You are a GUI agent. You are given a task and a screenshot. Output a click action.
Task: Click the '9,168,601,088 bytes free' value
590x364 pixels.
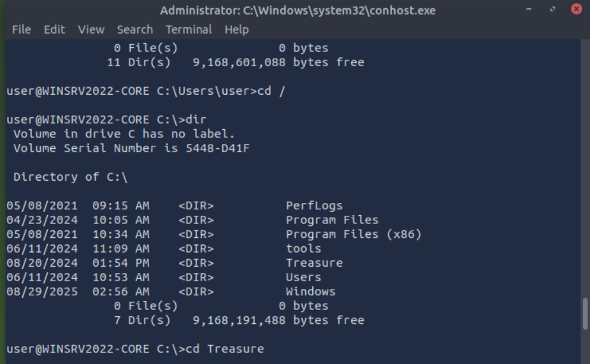click(x=278, y=62)
